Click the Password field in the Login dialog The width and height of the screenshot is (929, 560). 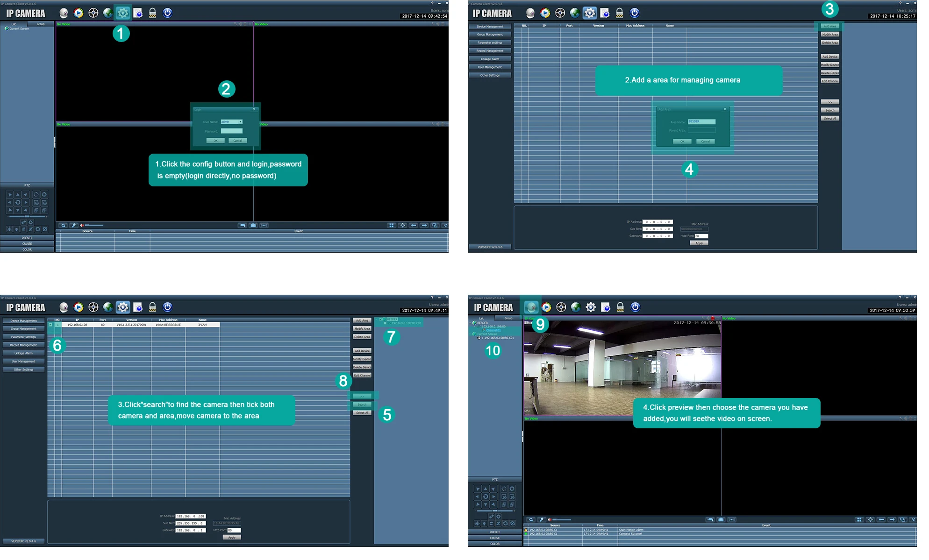click(x=232, y=131)
